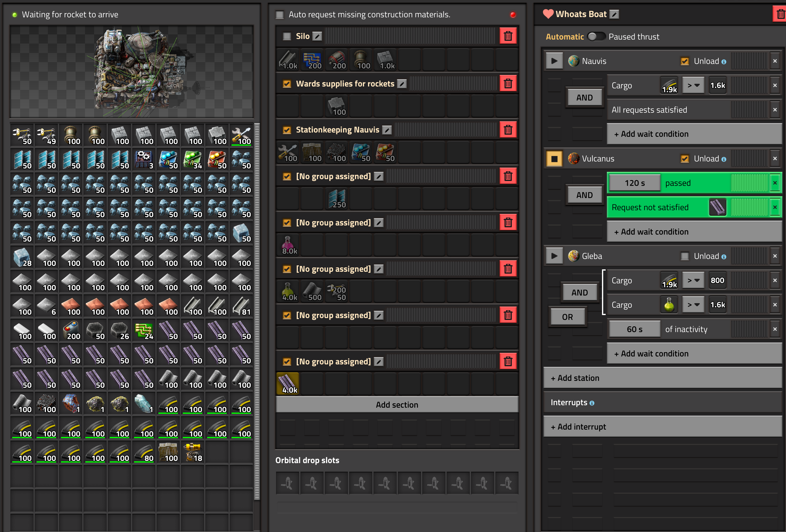Click Add station entry
786x532 pixels.
pyautogui.click(x=662, y=378)
